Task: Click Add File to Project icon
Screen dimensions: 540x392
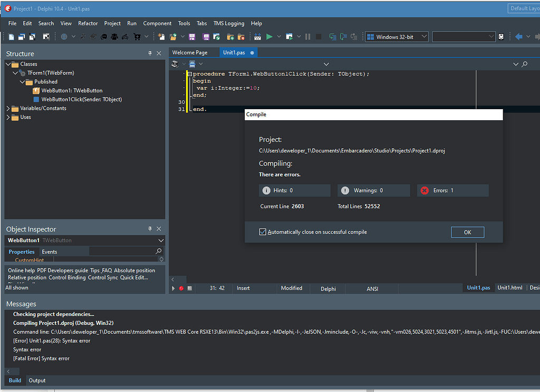Action: point(230,36)
